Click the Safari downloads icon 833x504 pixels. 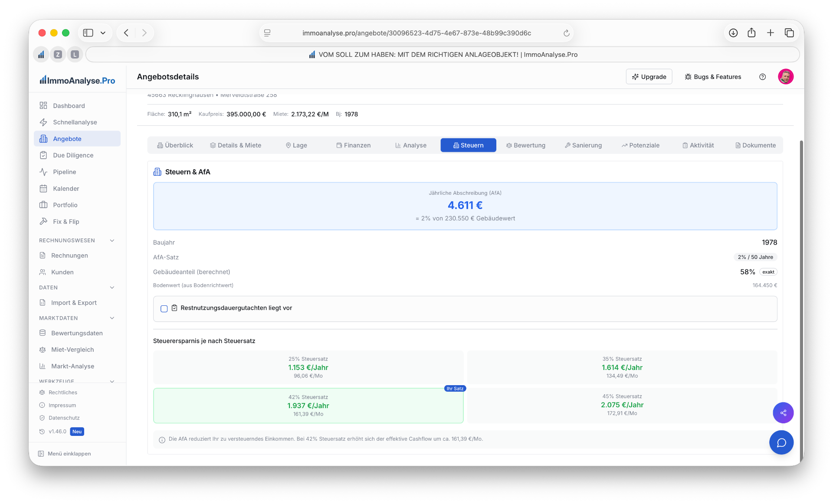tap(733, 33)
